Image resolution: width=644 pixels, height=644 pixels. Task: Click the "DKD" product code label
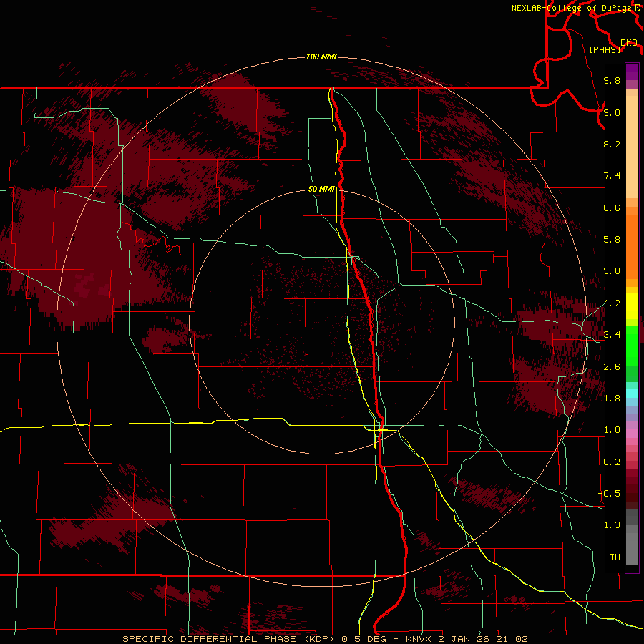[629, 43]
